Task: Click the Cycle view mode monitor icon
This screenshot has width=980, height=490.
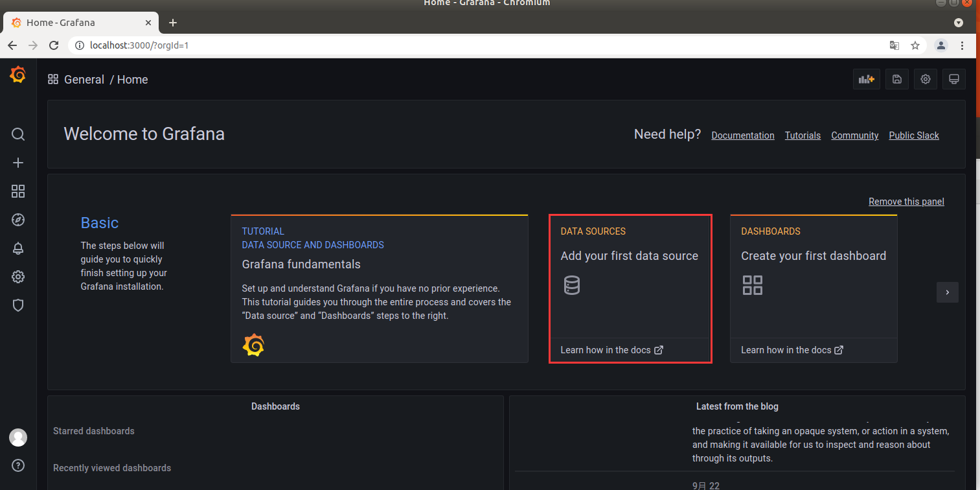Action: pos(954,79)
